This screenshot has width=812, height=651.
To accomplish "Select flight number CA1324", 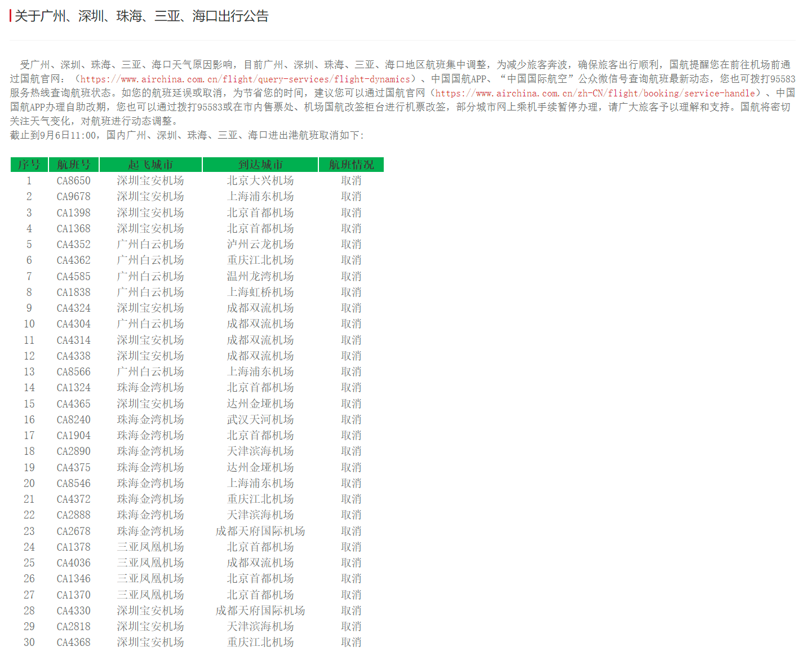I will [x=74, y=388].
